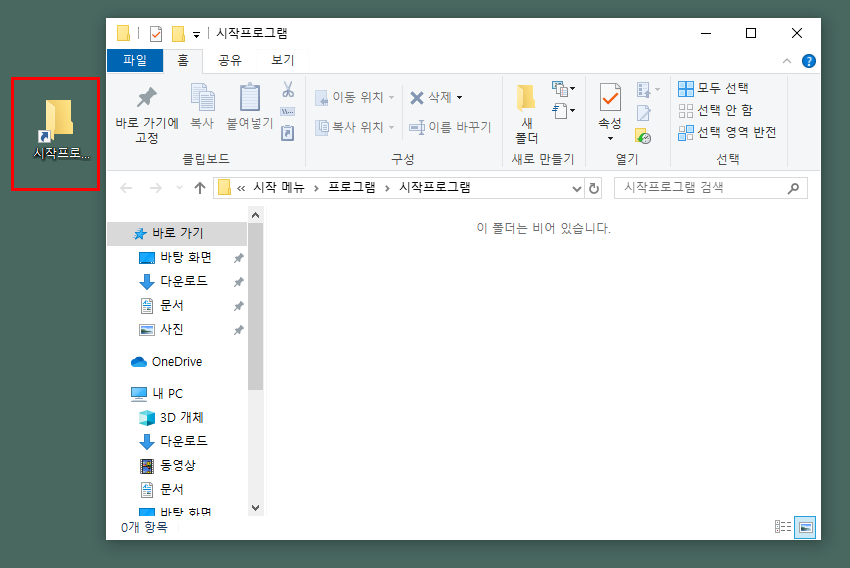Select the 시작프로... desktop shortcut folder

point(61,130)
